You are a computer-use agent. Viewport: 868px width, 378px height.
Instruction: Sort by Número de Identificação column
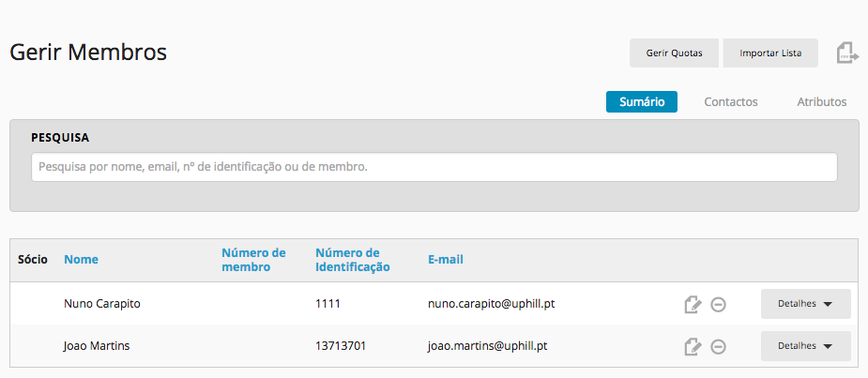coord(353,260)
